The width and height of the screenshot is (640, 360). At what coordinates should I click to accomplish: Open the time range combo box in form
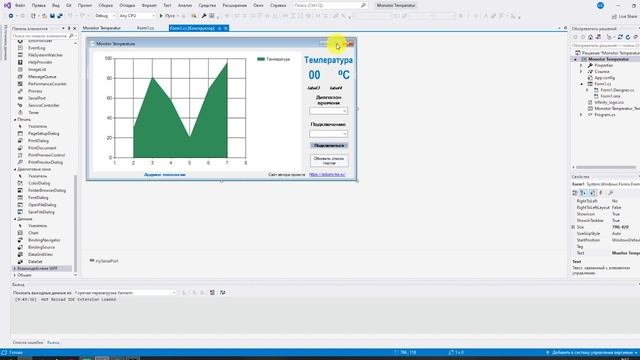coord(329,111)
